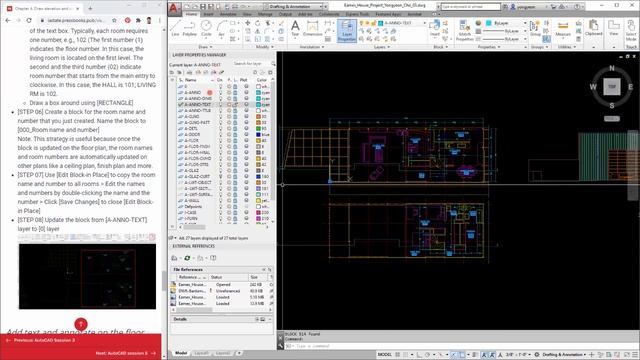The width and height of the screenshot is (640, 360).
Task: Click Save in the Quick Access toolbar
Action: 202,7
